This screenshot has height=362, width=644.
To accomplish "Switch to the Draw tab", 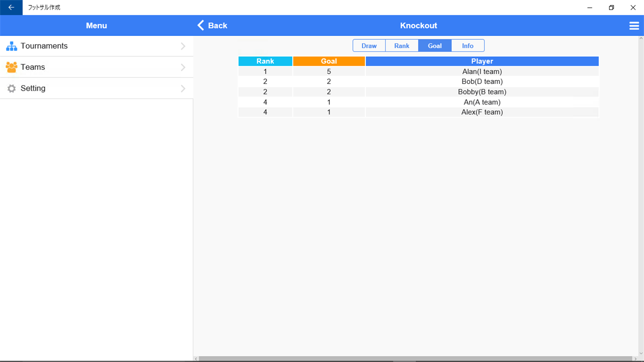I will 369,46.
